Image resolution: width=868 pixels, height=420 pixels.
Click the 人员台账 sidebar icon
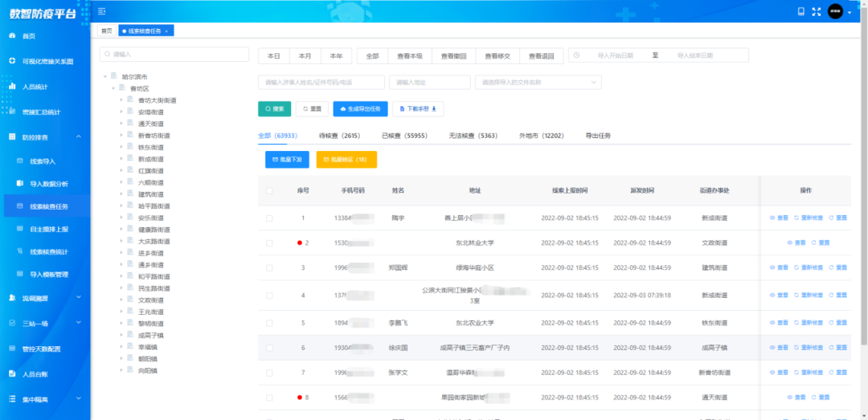[12, 373]
